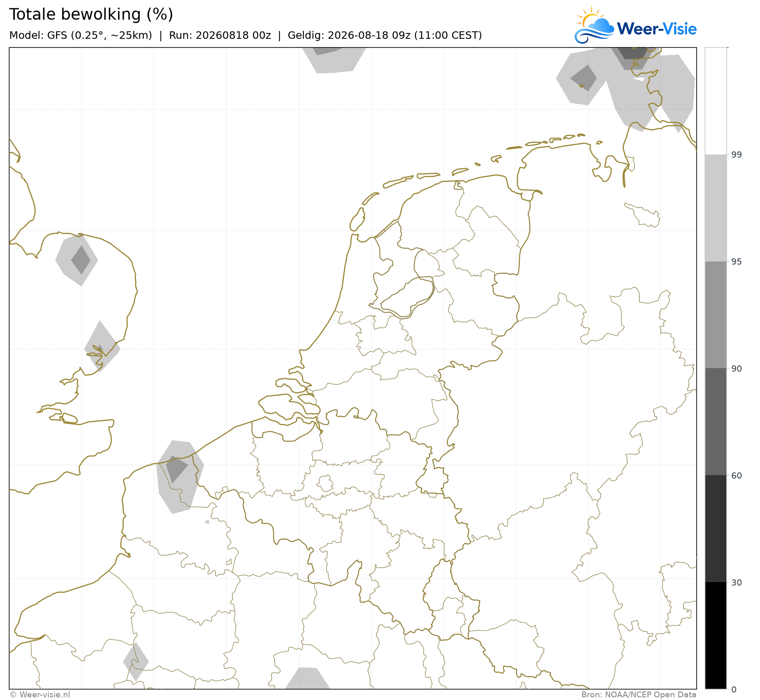Select the white 99-100% colorbar segment
This screenshot has width=760, height=700.
tap(716, 101)
